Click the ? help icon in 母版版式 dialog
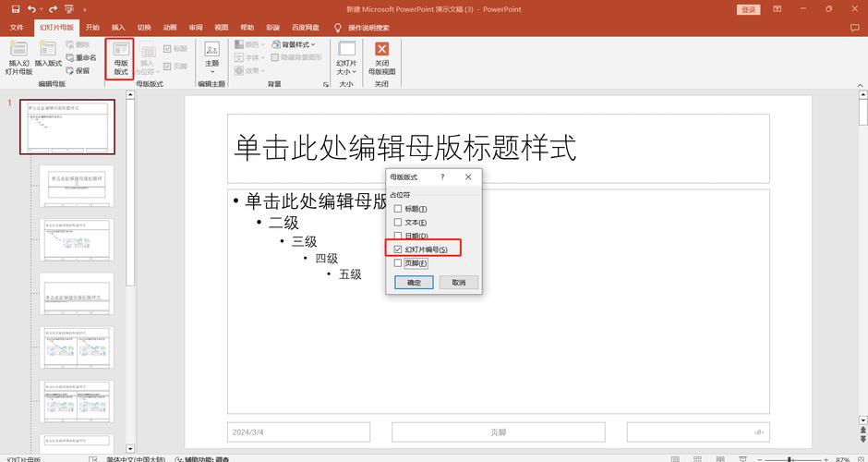 [442, 176]
